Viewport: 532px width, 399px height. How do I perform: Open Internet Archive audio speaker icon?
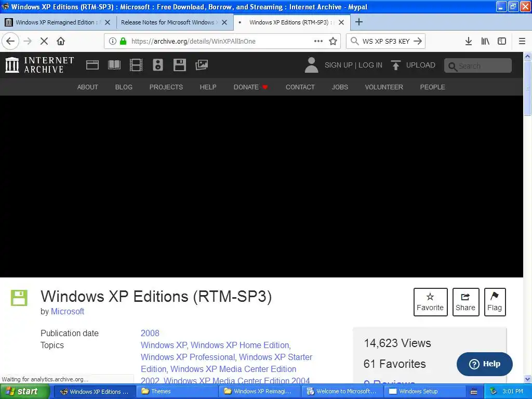click(x=158, y=65)
